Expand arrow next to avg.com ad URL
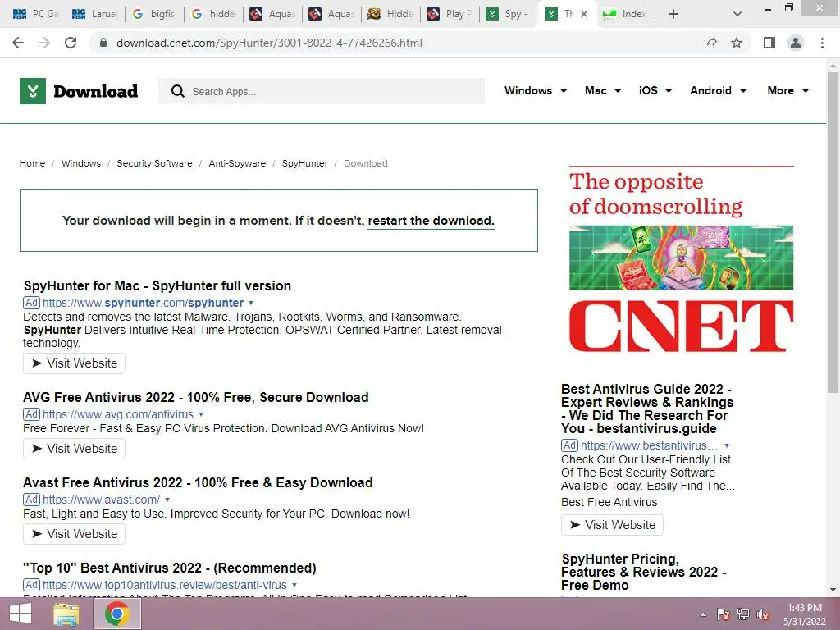The width and height of the screenshot is (840, 630). click(201, 414)
